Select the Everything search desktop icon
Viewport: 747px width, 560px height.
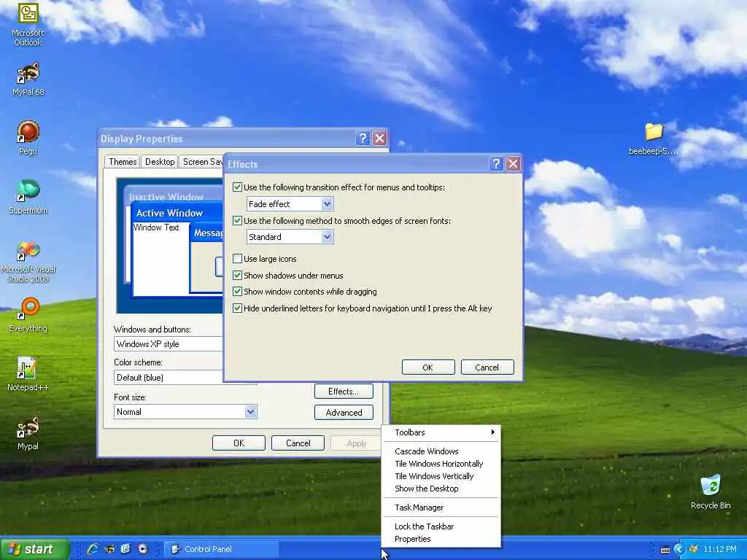28,315
